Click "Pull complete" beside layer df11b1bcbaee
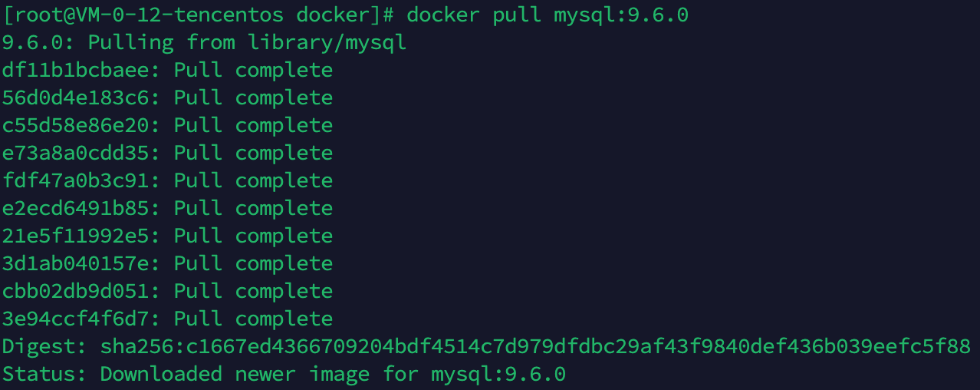980x390 pixels. (253, 70)
